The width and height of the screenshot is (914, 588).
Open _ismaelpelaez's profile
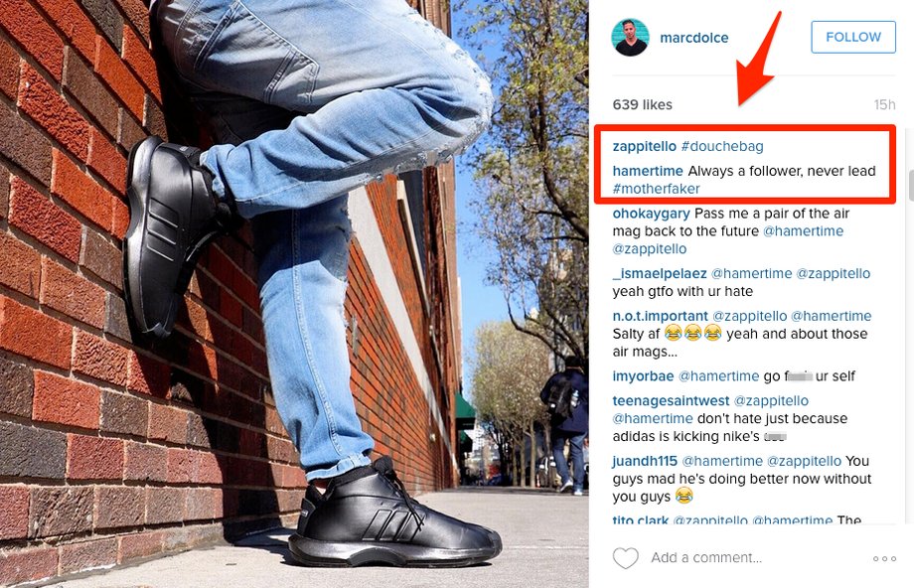660,274
